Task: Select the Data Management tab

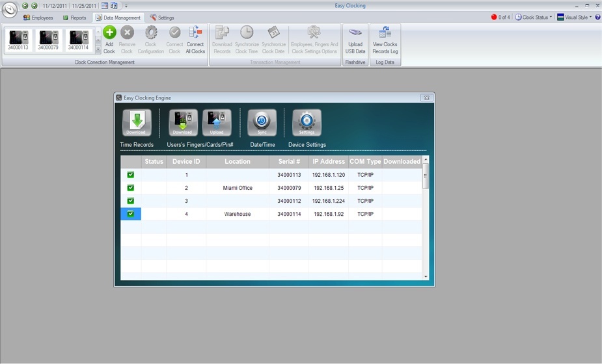Action: (118, 18)
